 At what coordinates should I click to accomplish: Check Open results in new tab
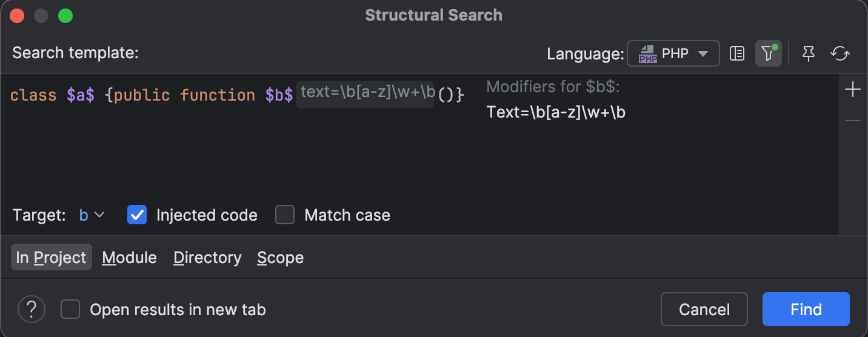click(x=70, y=310)
